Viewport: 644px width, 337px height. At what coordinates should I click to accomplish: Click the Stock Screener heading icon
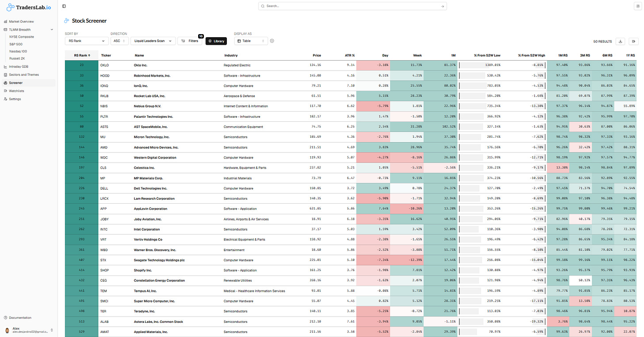tap(66, 20)
